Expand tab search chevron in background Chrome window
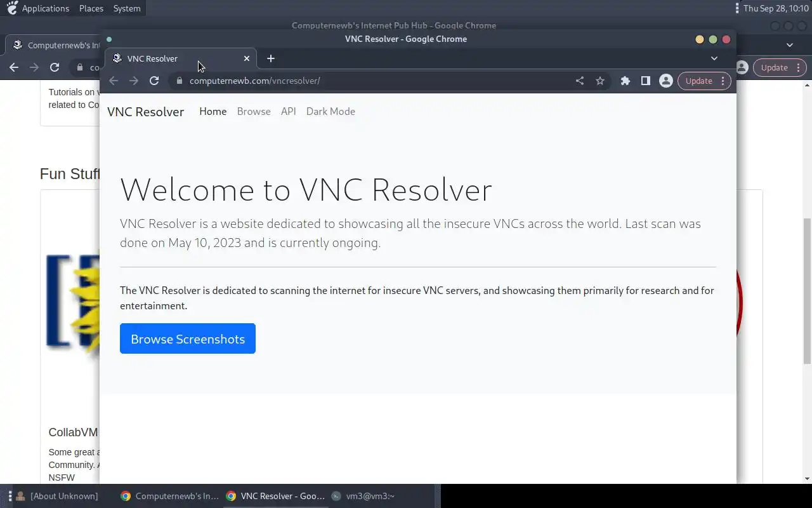Screen dimensions: 812x508 pyautogui.click(x=790, y=45)
